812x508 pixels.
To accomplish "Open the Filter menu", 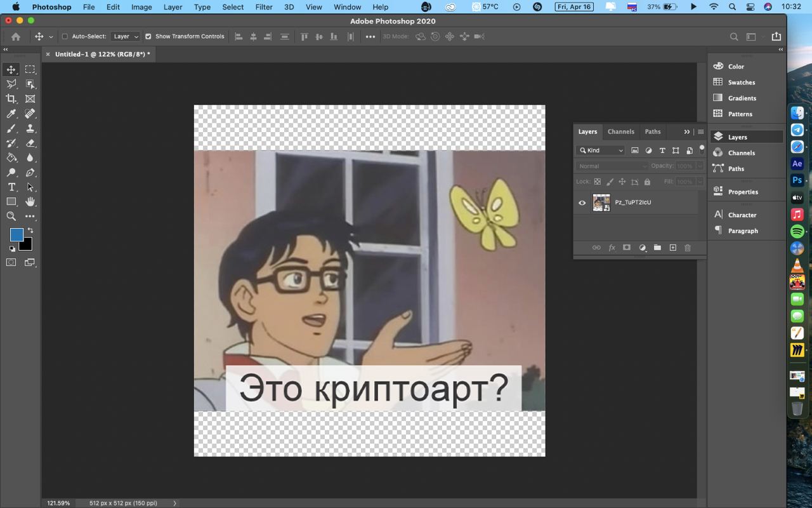I will pyautogui.click(x=264, y=7).
